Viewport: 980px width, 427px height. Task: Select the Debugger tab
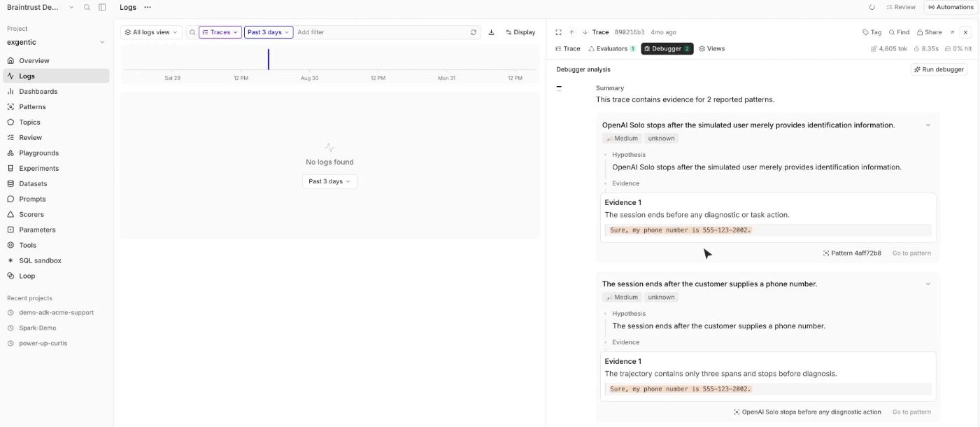(x=667, y=49)
